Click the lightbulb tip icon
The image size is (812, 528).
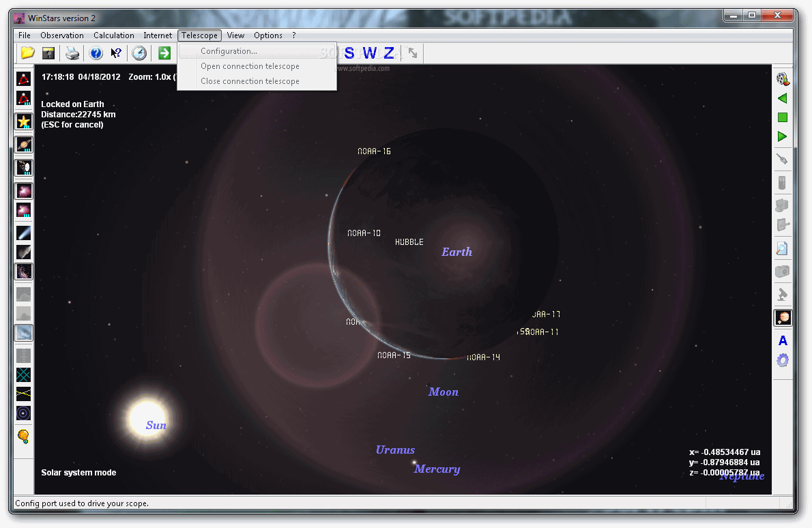click(x=24, y=437)
